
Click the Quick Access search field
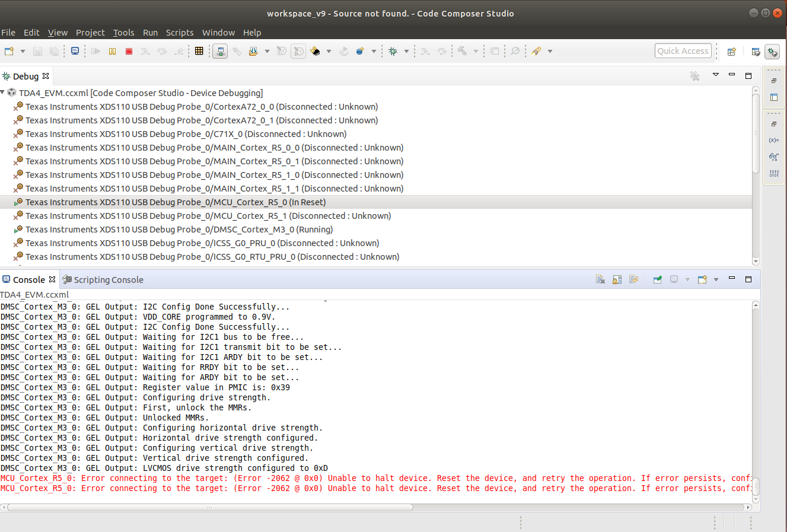683,51
